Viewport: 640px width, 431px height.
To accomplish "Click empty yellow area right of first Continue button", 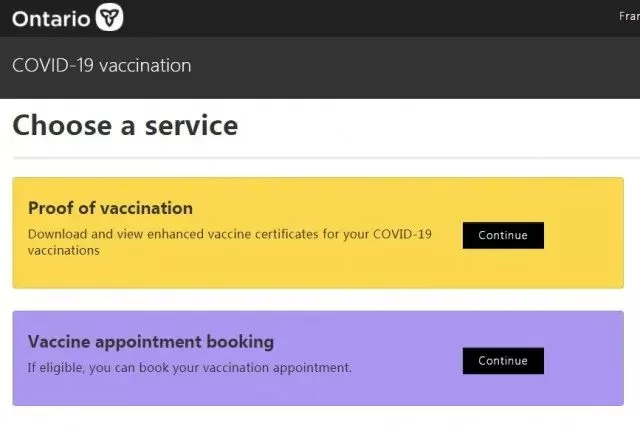I will [584, 235].
